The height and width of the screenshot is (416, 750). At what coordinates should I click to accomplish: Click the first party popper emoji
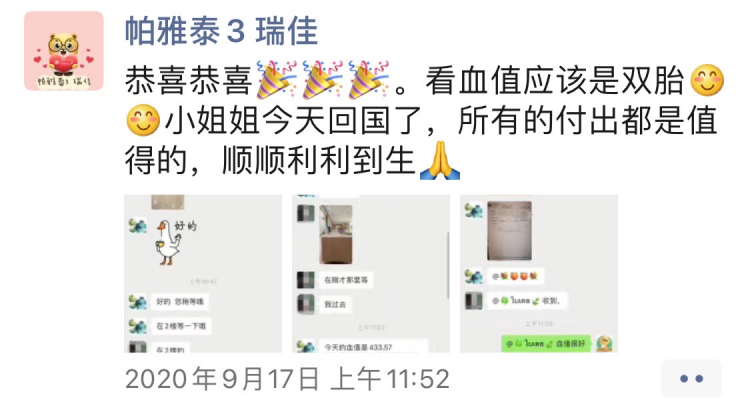tap(276, 80)
